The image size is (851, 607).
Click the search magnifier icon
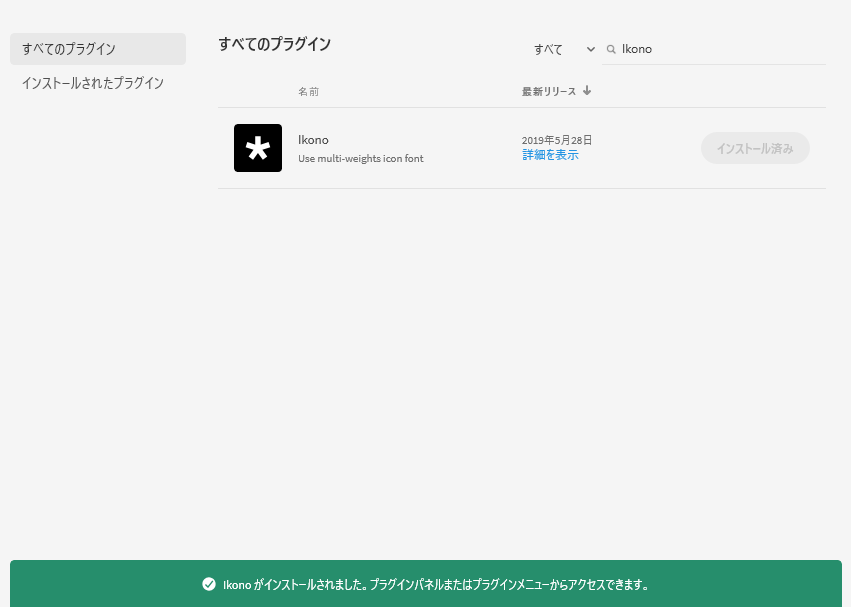tap(611, 49)
